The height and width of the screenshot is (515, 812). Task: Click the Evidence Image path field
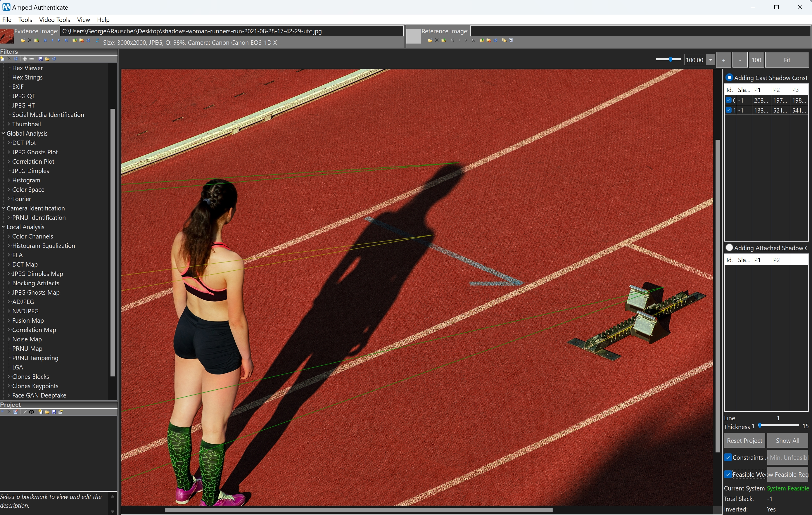pyautogui.click(x=231, y=31)
